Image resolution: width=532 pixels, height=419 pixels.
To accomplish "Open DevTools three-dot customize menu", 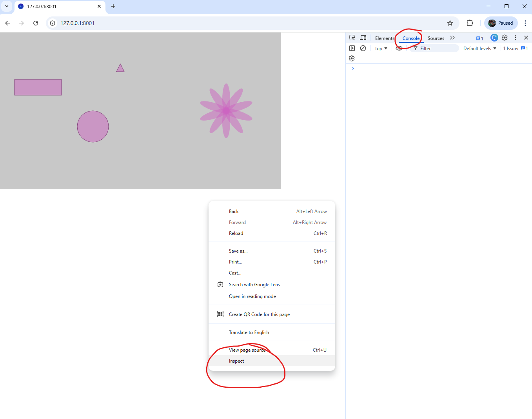I will [x=516, y=38].
